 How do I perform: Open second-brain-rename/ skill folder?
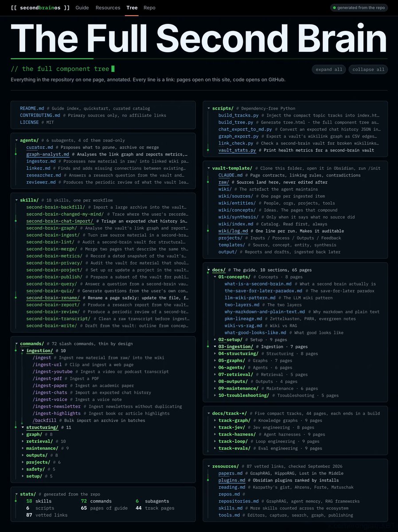point(53,298)
